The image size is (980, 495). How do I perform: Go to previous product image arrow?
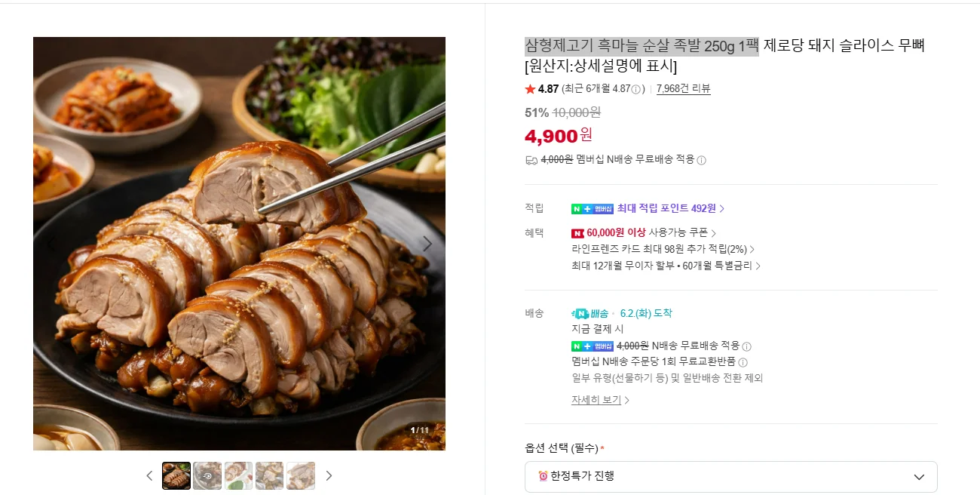pos(51,244)
